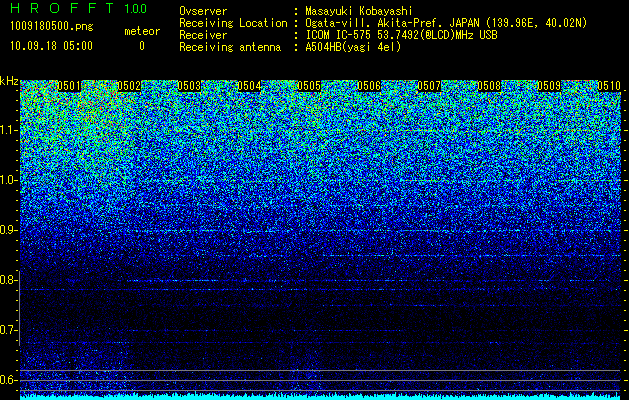Click the 0507 time marker
The height and width of the screenshot is (400, 629).
429,86
